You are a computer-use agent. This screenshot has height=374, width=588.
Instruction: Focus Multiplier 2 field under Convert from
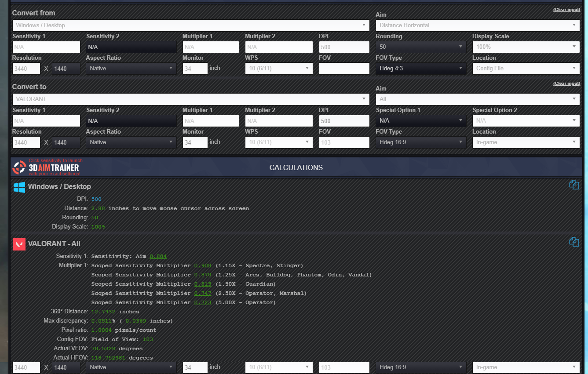pos(279,47)
